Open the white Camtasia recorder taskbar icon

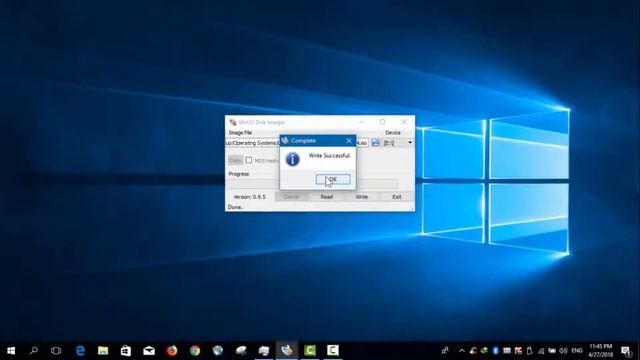click(x=333, y=351)
